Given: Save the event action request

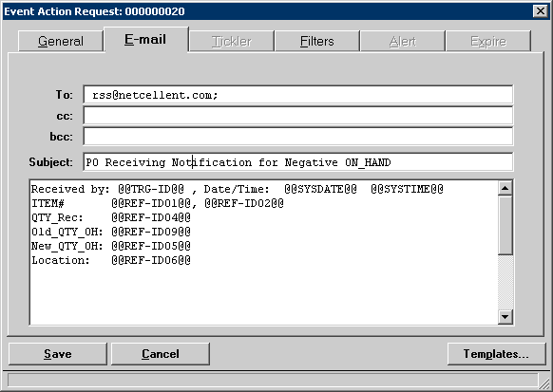Looking at the screenshot, I should pos(58,354).
